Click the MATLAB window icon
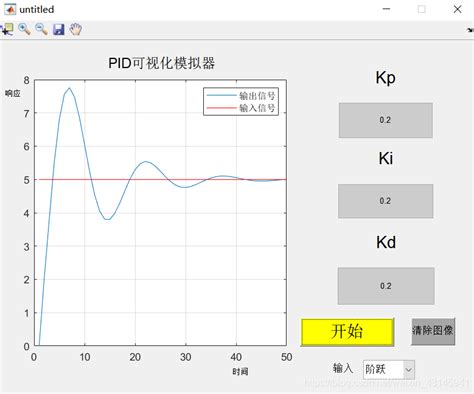This screenshot has height=394, width=474. tap(10, 9)
